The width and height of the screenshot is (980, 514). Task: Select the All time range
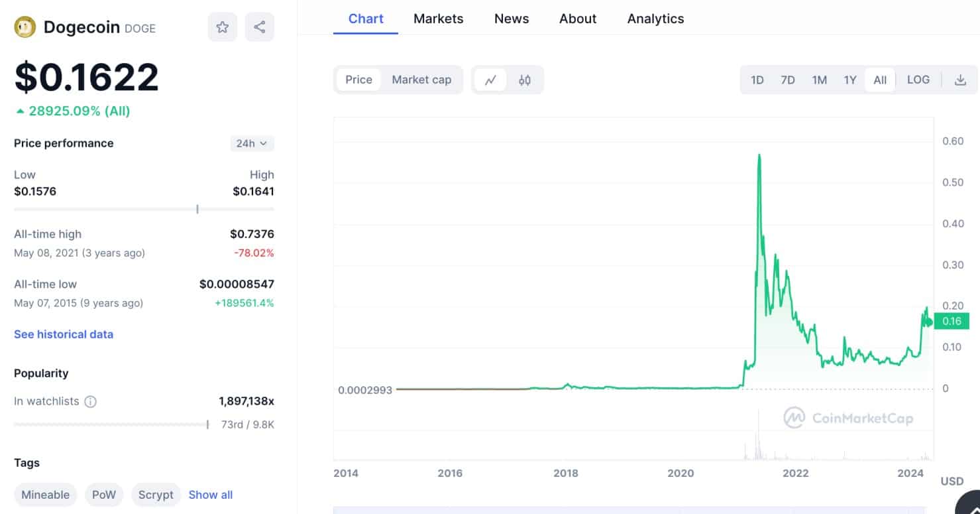880,80
